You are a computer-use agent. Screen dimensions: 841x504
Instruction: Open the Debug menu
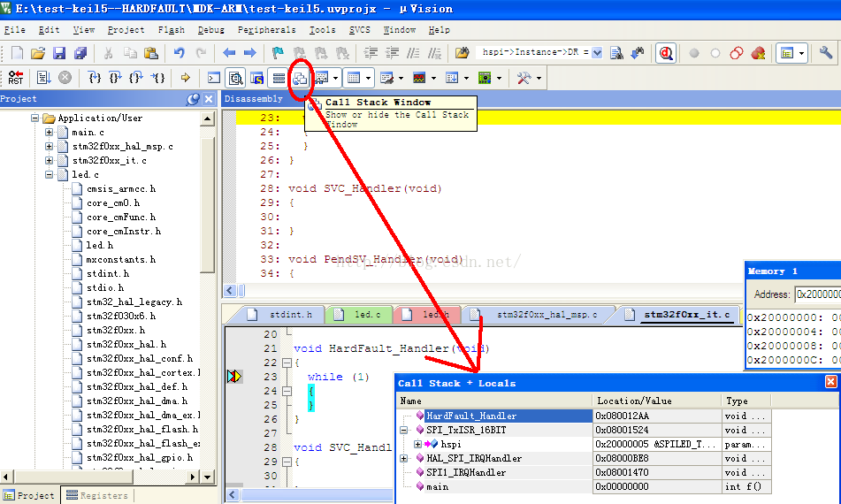coord(210,30)
